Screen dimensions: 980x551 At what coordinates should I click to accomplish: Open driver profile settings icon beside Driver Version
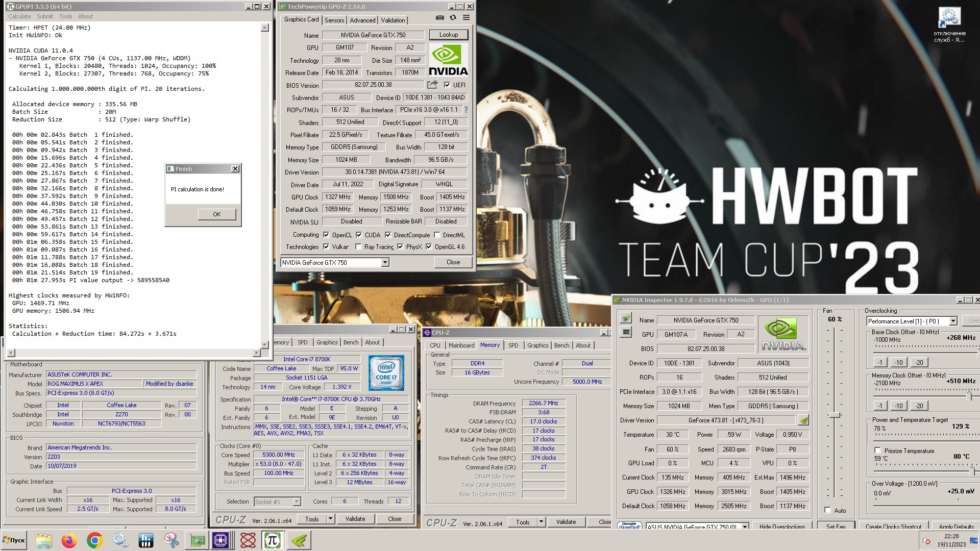[x=803, y=420]
